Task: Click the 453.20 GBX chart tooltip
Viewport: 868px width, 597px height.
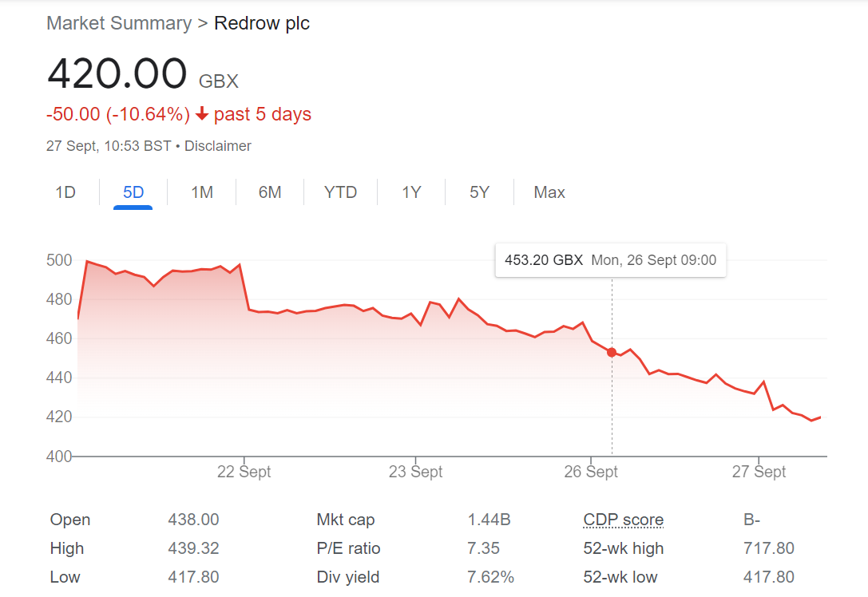Action: 610,260
